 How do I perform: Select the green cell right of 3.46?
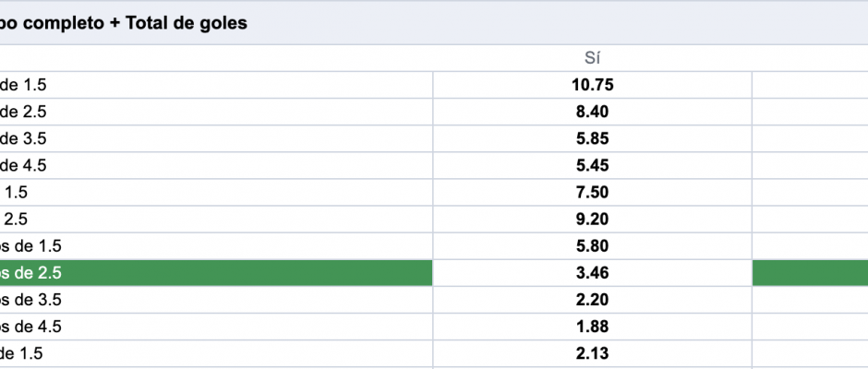pos(811,273)
